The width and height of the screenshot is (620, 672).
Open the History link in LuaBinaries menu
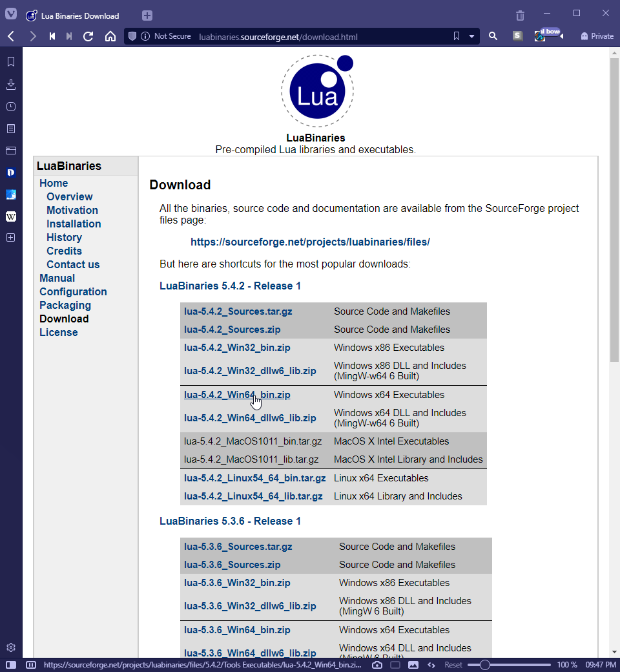(x=65, y=237)
